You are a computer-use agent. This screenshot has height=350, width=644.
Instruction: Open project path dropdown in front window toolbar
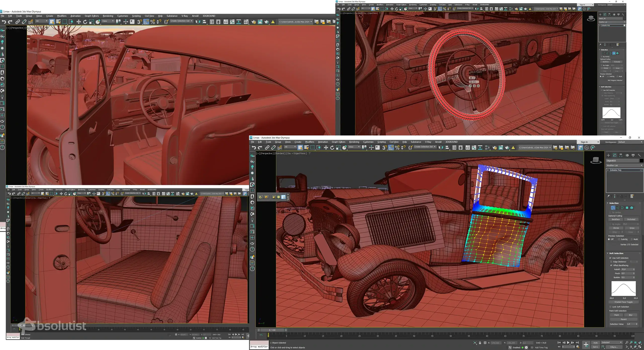coord(535,148)
